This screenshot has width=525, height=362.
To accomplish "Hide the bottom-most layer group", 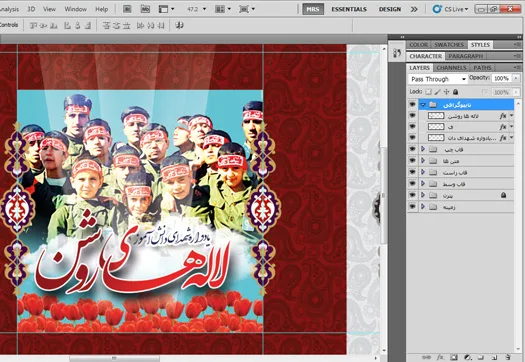I will (x=412, y=207).
